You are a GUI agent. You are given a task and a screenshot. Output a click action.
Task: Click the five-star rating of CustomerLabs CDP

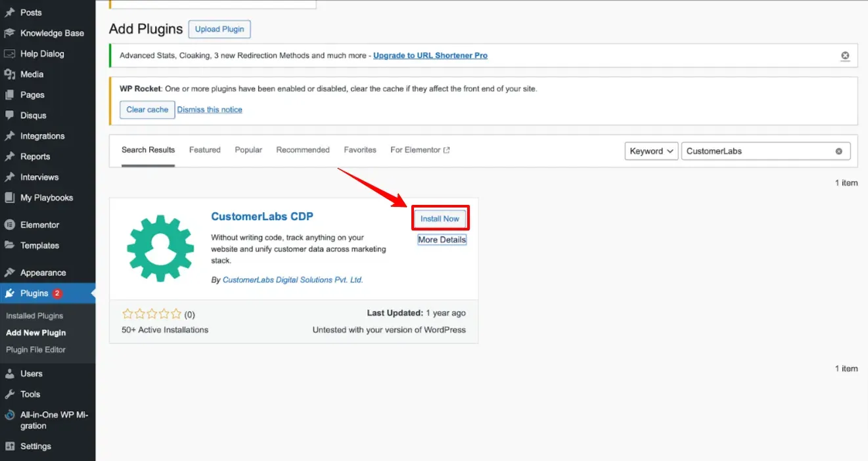click(x=152, y=315)
